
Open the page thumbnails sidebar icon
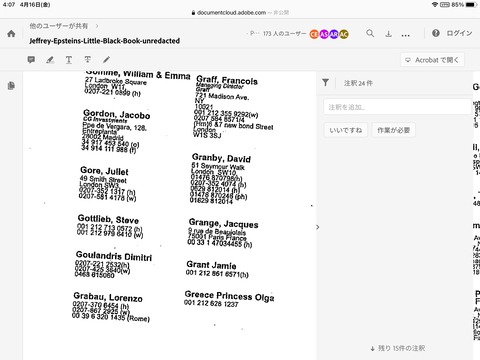(x=11, y=86)
